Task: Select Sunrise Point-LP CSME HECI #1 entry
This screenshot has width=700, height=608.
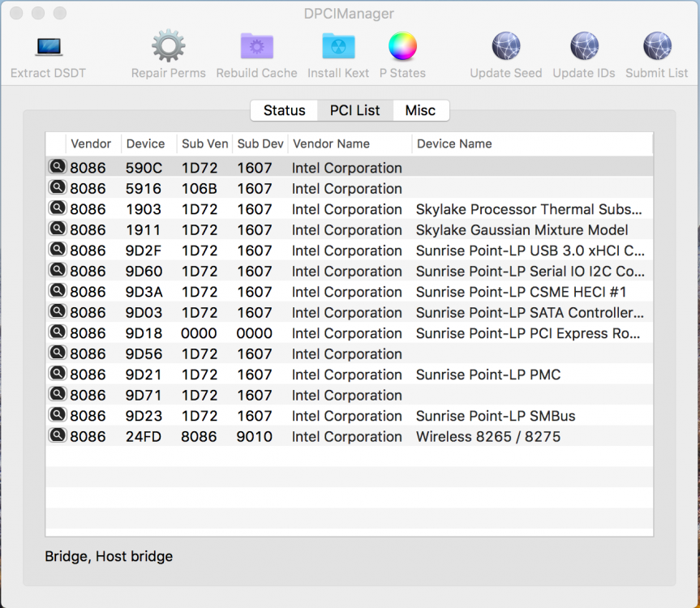Action: pyautogui.click(x=521, y=292)
